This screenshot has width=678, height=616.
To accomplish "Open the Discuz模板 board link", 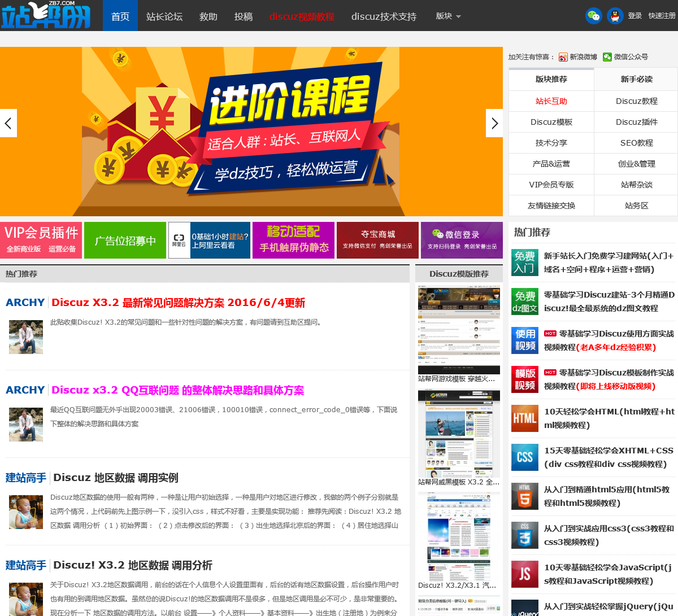I will pos(551,122).
